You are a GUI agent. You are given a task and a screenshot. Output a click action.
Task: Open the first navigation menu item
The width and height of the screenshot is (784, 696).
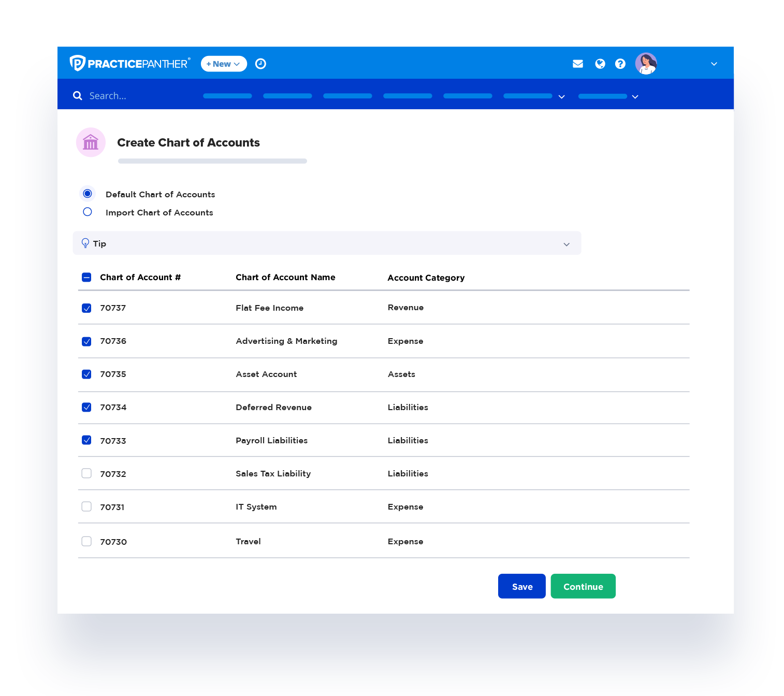click(x=227, y=96)
